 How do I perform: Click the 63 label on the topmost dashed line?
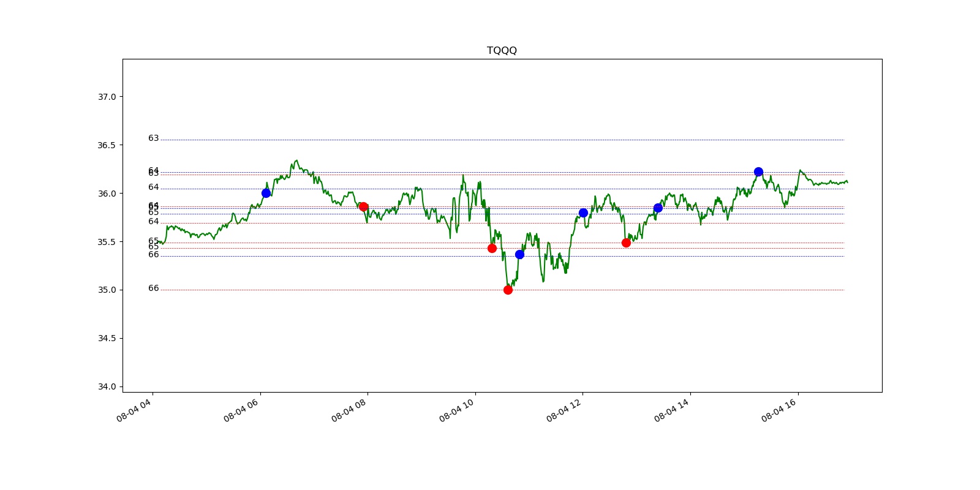pos(153,138)
